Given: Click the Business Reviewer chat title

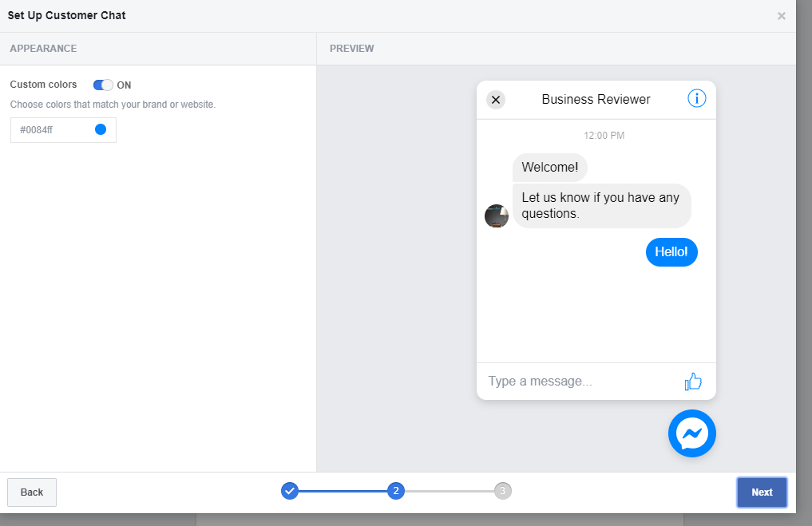Looking at the screenshot, I should click(x=596, y=100).
